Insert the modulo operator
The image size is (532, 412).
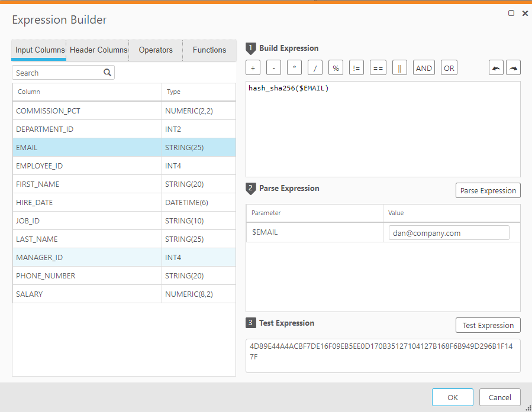336,67
